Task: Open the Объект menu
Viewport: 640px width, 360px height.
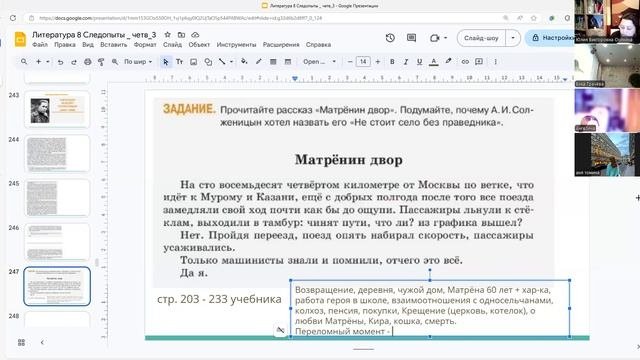Action: pyautogui.click(x=199, y=44)
